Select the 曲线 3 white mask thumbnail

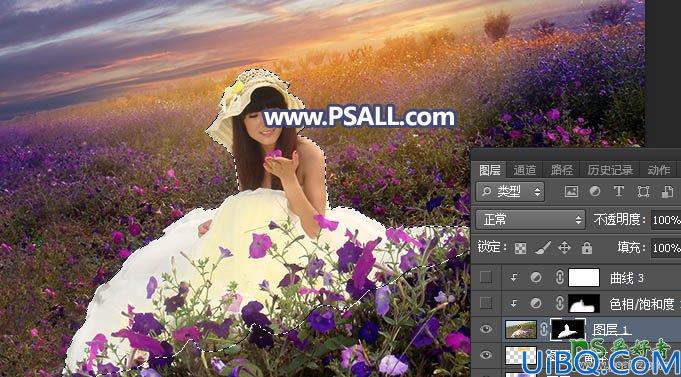pos(584,278)
